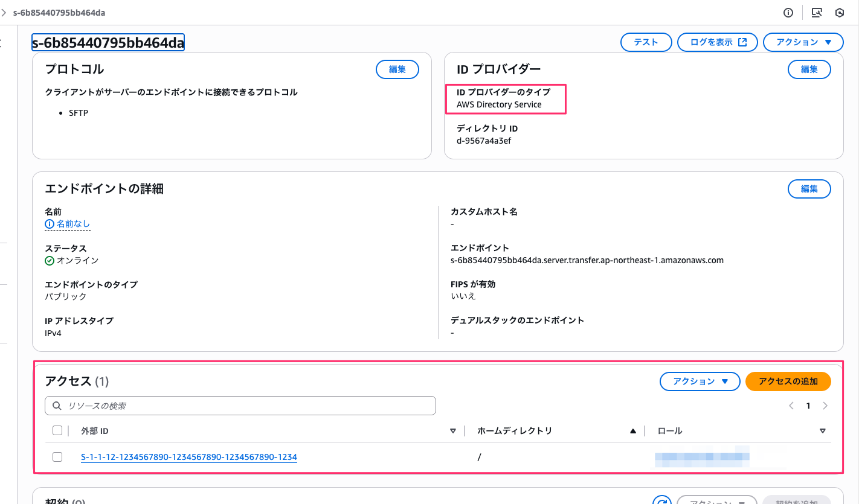Viewport: 859px width, 504px height.
Task: Click the アクセスの追加 button
Action: click(x=788, y=381)
